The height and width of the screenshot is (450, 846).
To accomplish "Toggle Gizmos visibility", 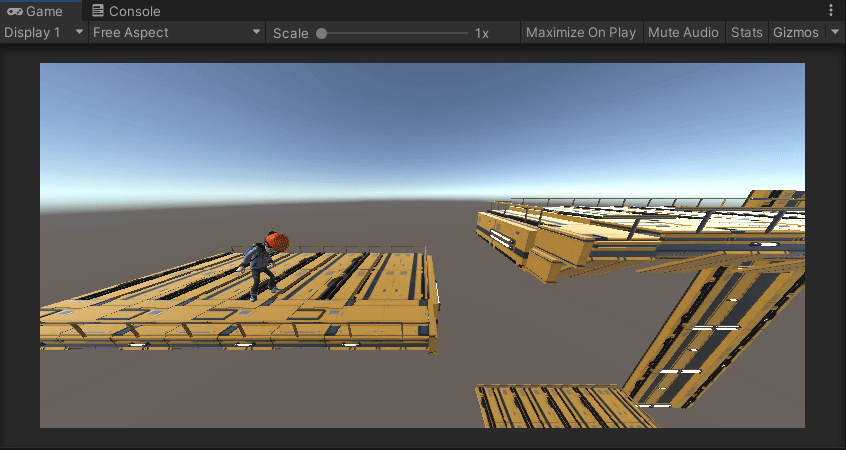I will (796, 32).
